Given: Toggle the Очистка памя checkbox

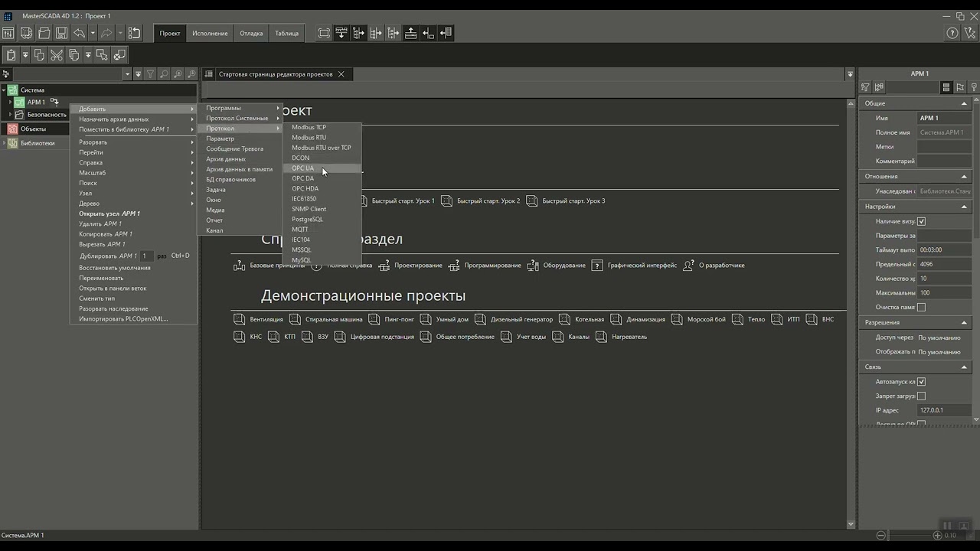Looking at the screenshot, I should coord(921,307).
